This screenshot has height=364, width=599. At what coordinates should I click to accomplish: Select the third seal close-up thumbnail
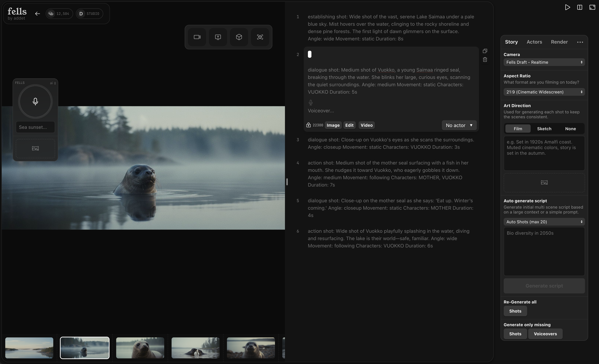(140, 348)
